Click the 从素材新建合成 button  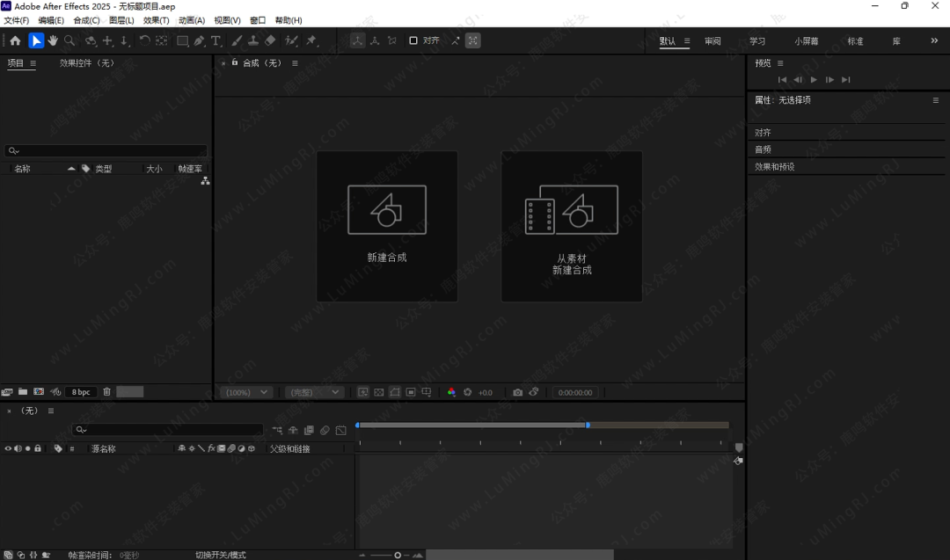pyautogui.click(x=572, y=226)
